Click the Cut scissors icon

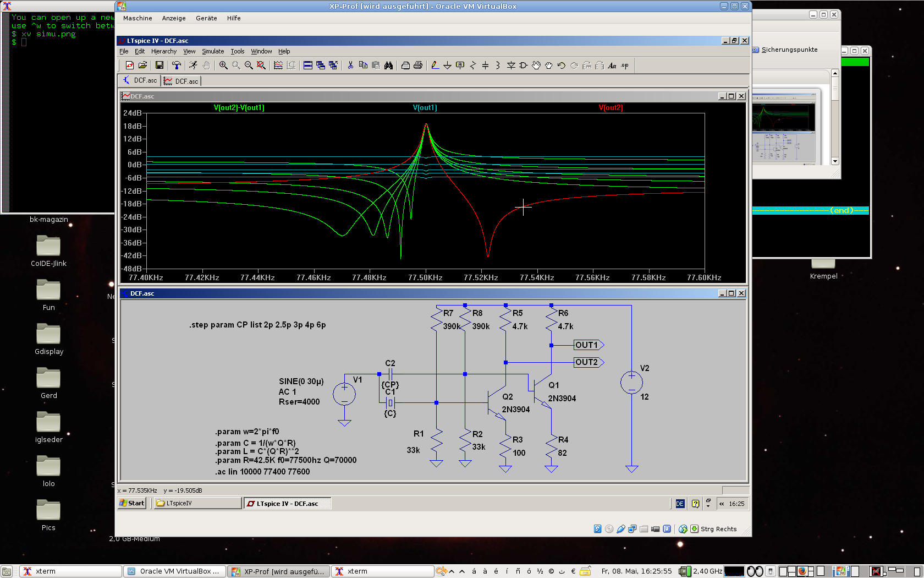coord(350,66)
